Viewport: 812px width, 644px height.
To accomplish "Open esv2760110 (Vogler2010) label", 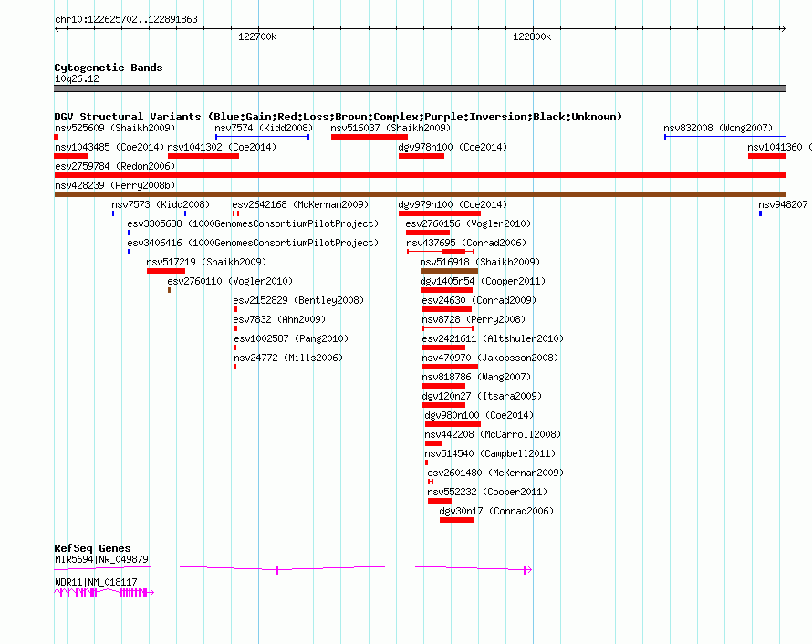I will pyautogui.click(x=230, y=281).
